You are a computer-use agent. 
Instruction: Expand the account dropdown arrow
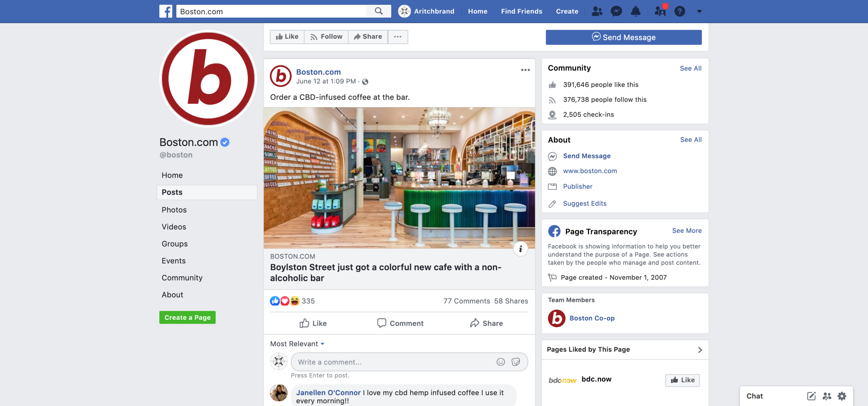pos(699,11)
